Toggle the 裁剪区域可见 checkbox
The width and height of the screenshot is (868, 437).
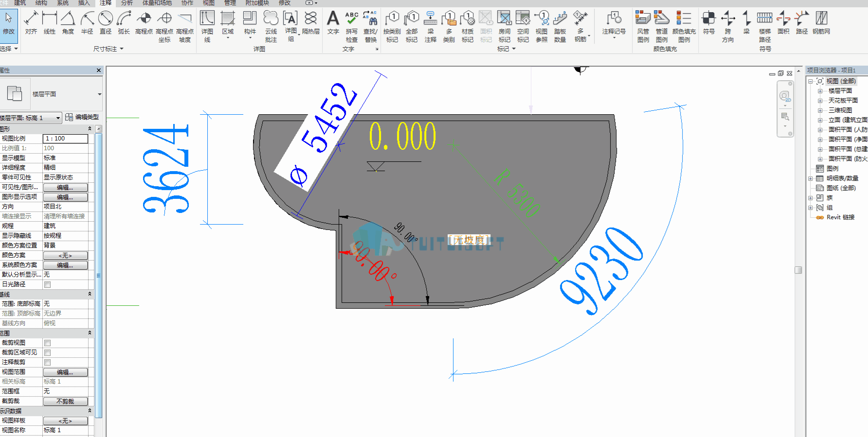pyautogui.click(x=48, y=352)
